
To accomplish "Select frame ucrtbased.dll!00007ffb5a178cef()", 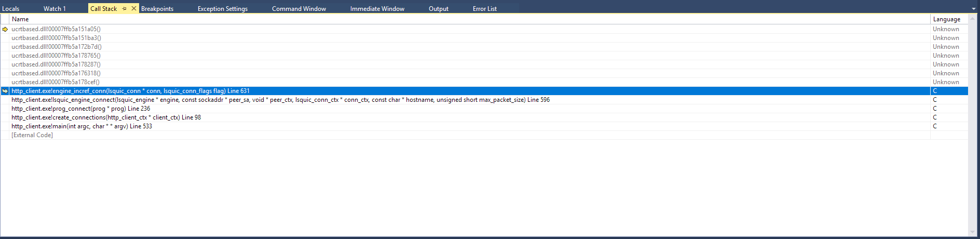I will pos(56,82).
